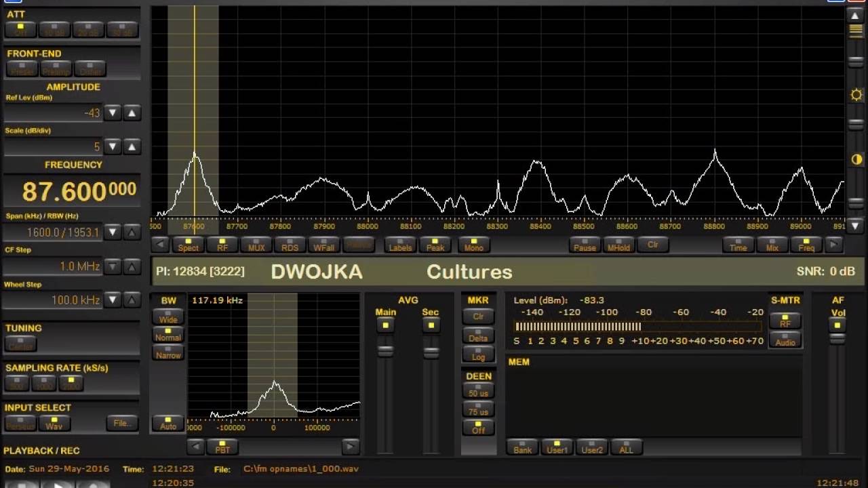This screenshot has height=488, width=868.
Task: Enable the Delta marker
Action: [x=478, y=335]
